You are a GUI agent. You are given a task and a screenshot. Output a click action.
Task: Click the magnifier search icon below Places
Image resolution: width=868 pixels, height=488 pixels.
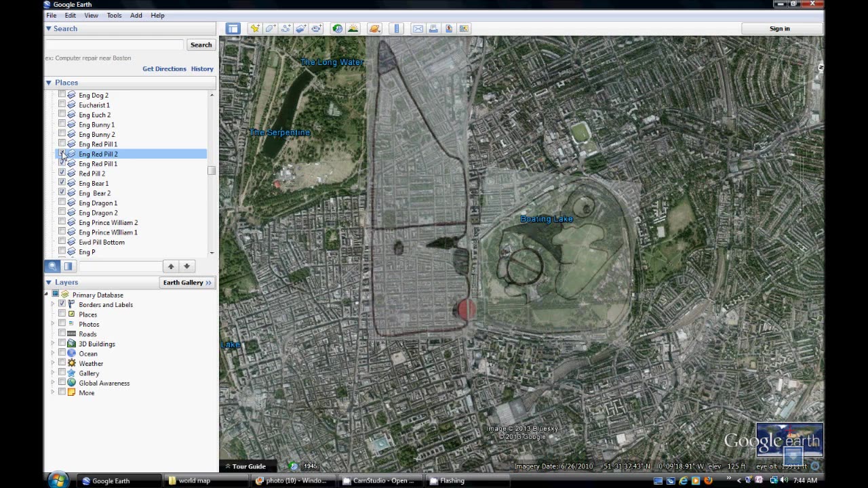tap(52, 266)
